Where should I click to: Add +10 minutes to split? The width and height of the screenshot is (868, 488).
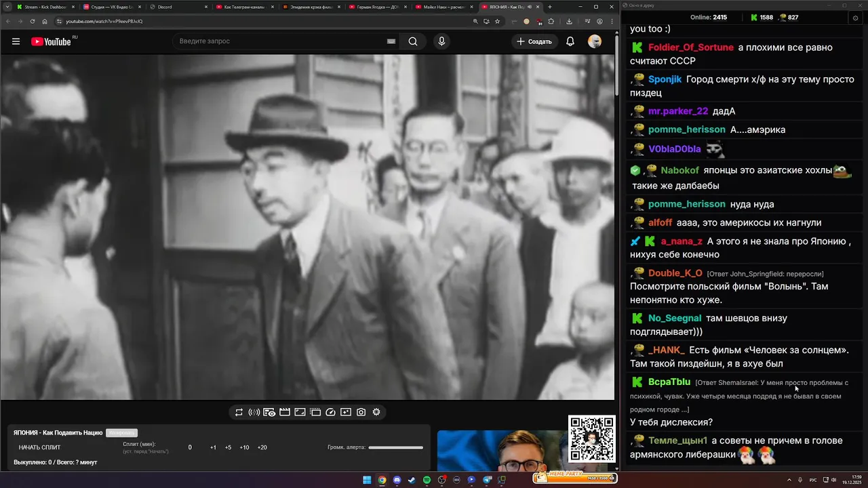[x=244, y=447]
